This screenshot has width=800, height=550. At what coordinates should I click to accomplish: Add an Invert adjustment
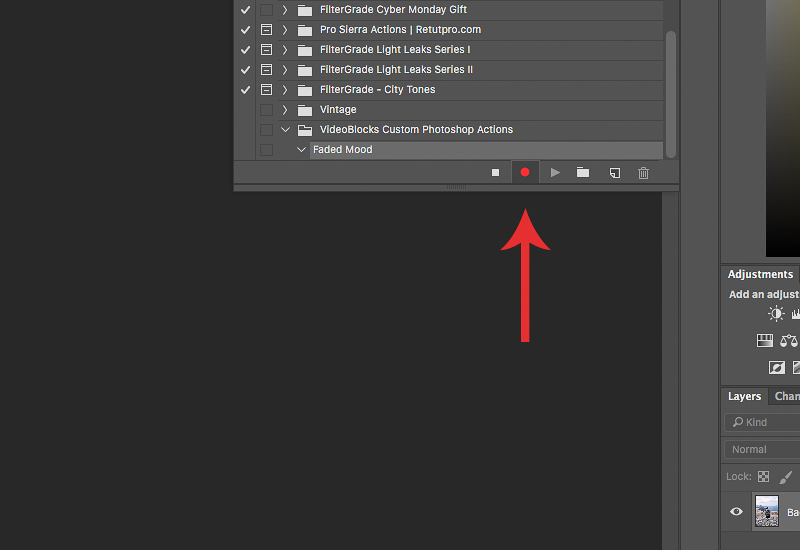pyautogui.click(x=777, y=367)
